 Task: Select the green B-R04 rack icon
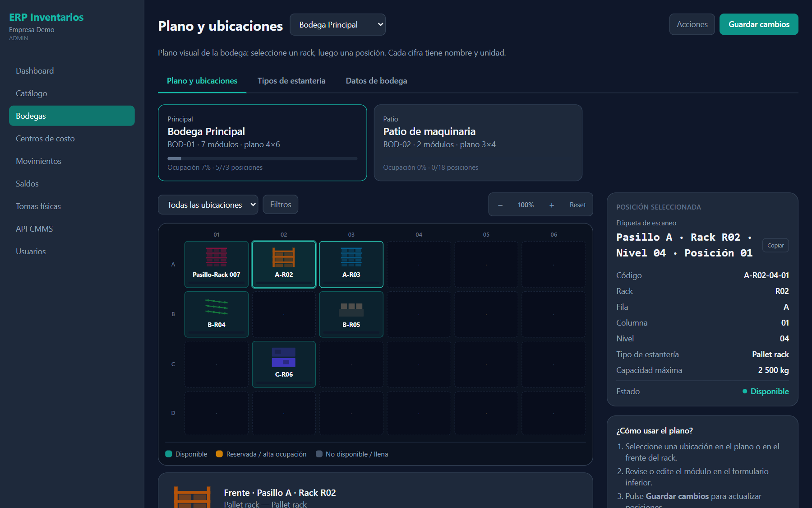click(x=217, y=307)
